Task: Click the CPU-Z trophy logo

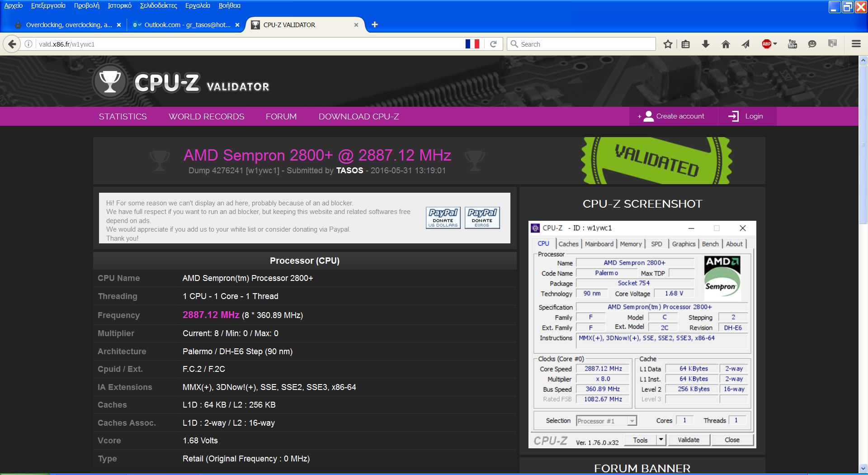Action: coord(109,82)
